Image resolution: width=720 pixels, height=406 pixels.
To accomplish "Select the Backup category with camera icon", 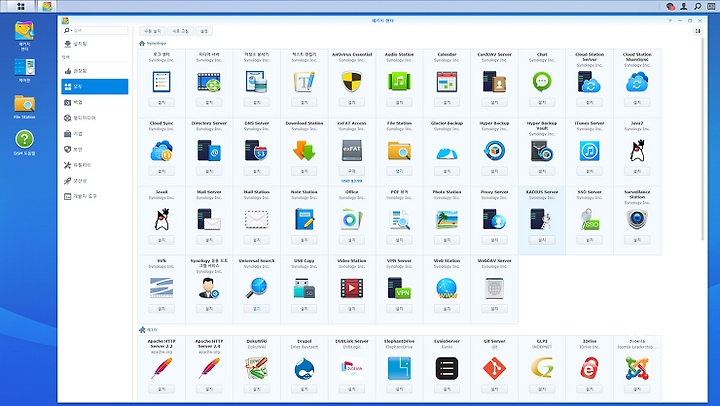I will (x=95, y=102).
